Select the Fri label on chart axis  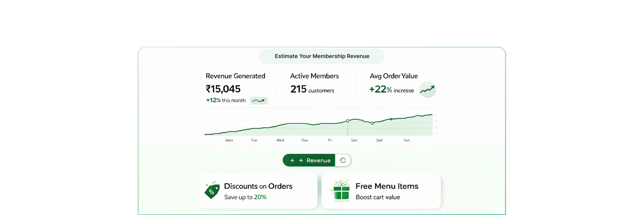point(330,140)
